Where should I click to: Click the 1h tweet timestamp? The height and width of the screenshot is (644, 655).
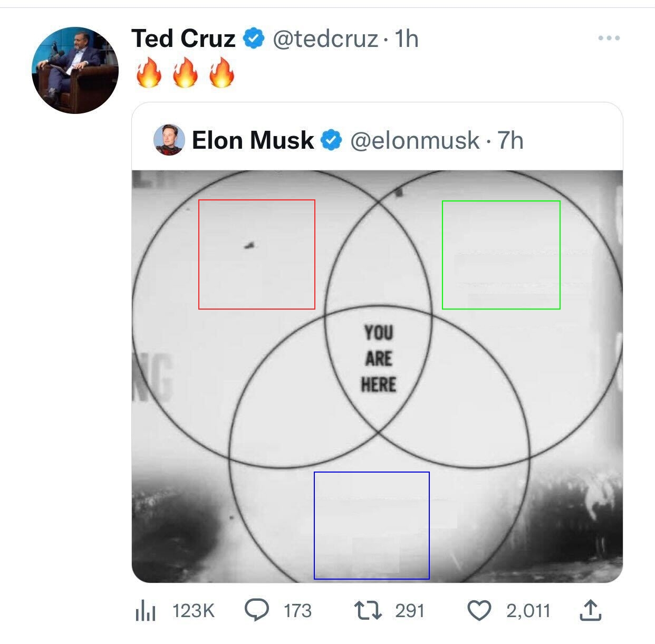406,39
